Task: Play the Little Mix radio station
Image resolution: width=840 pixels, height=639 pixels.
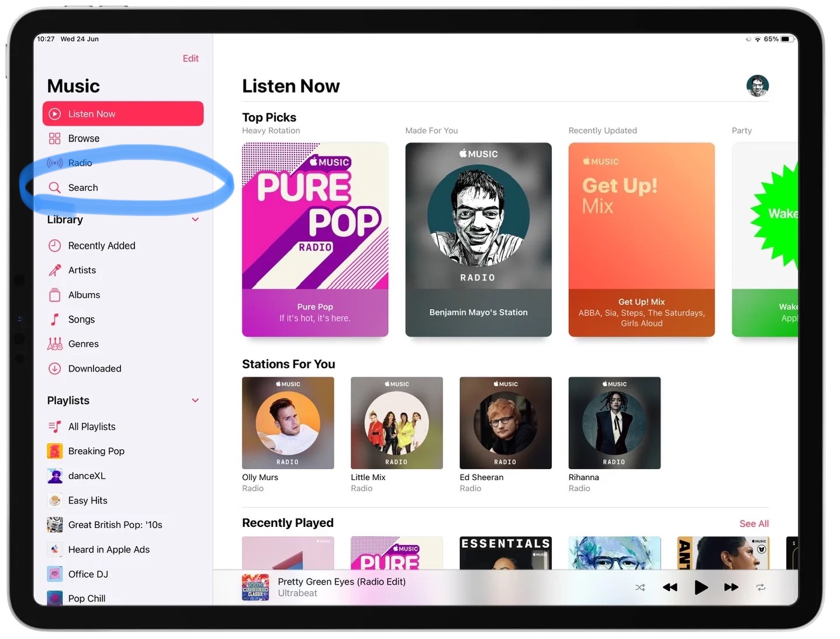Action: [397, 423]
